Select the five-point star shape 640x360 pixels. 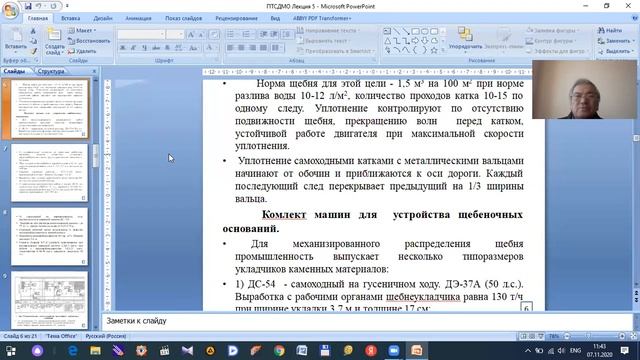(434, 50)
